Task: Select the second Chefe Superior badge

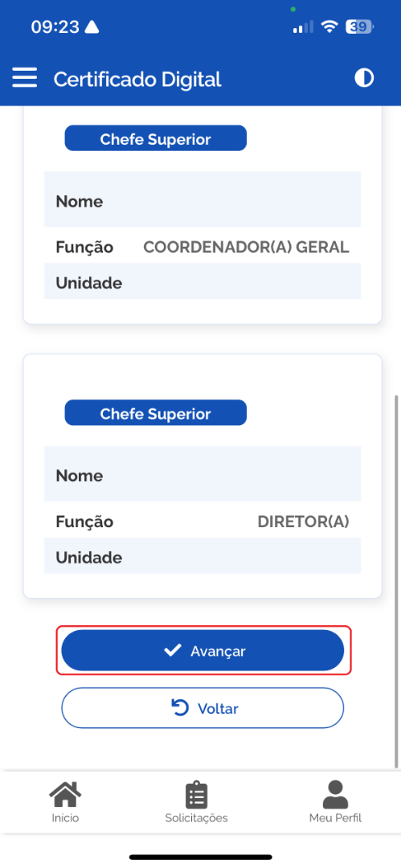Action: [156, 413]
